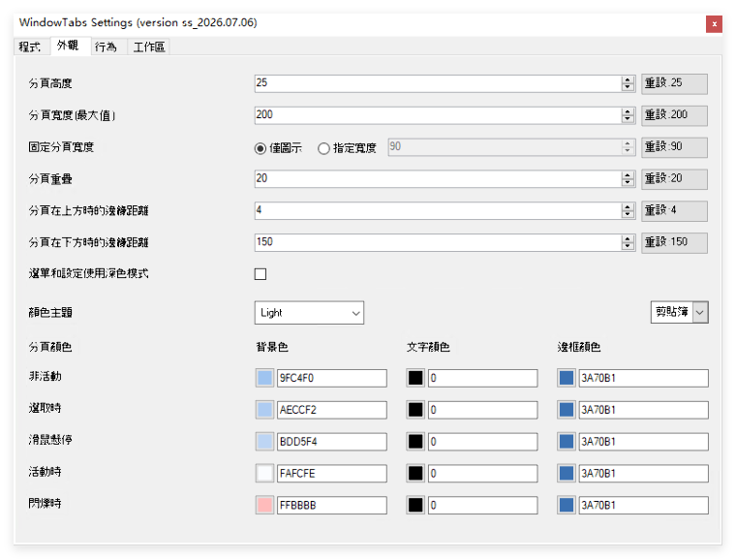736x560 pixels.
Task: Switch to the 程式 tab
Action: (30, 47)
